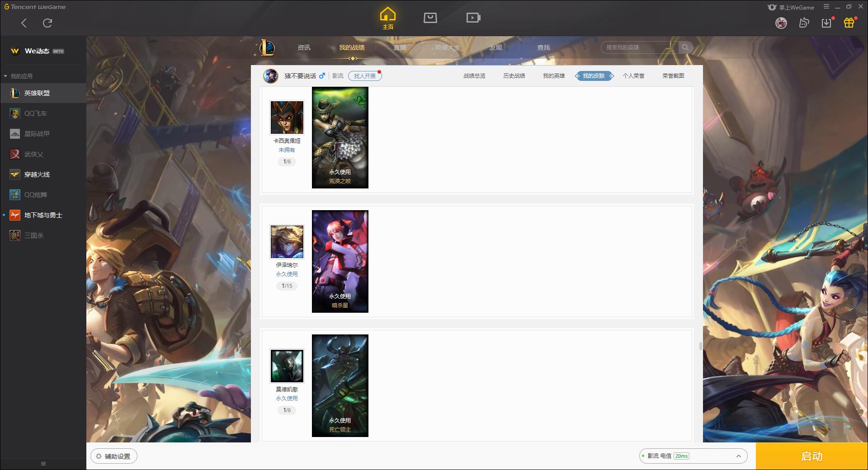This screenshot has height=470, width=868.
Task: Open the 主页 home icon
Action: [387, 18]
